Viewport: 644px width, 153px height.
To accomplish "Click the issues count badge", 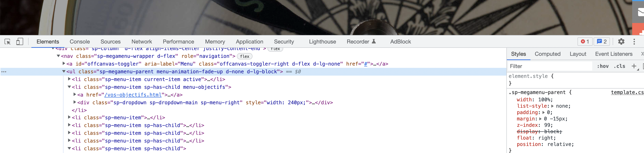I will (x=602, y=42).
